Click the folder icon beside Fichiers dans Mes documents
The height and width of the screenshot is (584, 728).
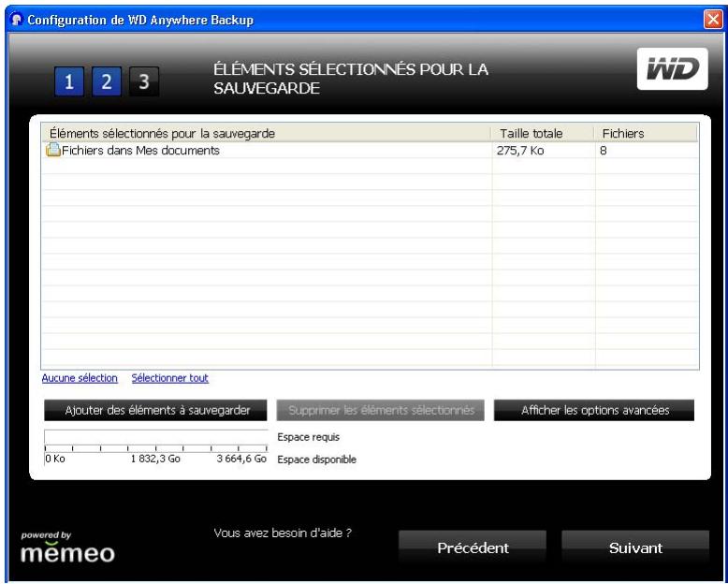53,150
